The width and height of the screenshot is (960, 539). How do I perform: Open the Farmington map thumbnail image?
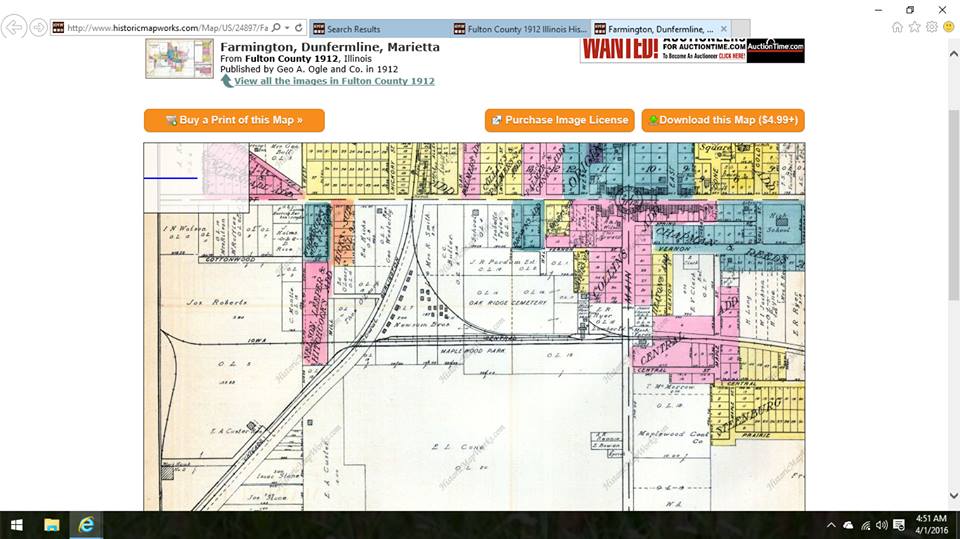pyautogui.click(x=179, y=59)
